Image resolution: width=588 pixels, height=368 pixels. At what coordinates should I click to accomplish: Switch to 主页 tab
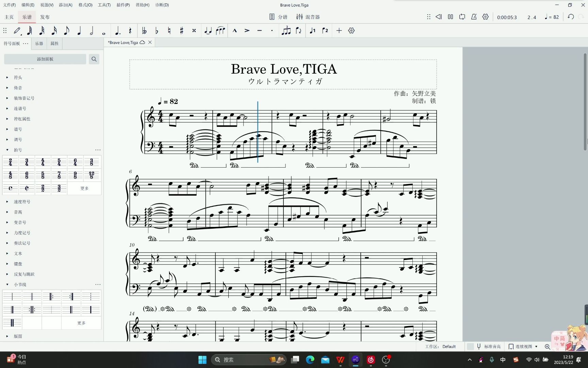point(9,17)
